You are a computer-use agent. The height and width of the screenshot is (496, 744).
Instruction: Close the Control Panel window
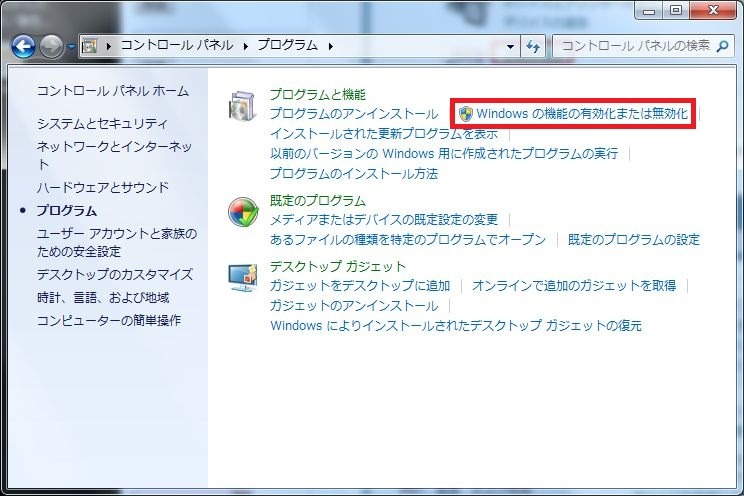click(x=713, y=10)
